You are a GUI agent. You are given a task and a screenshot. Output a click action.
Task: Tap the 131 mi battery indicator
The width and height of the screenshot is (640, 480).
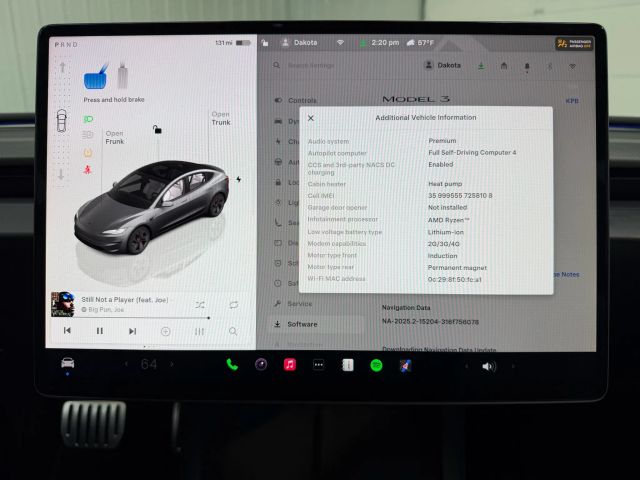[233, 43]
